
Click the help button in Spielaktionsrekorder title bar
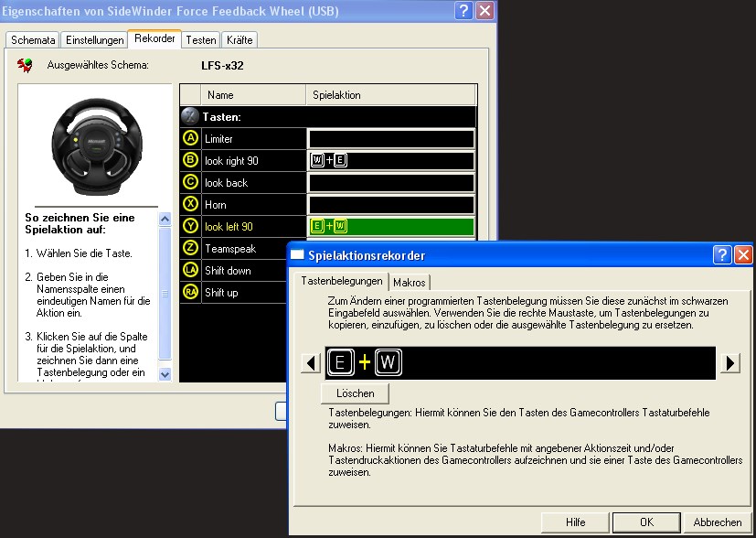722,254
